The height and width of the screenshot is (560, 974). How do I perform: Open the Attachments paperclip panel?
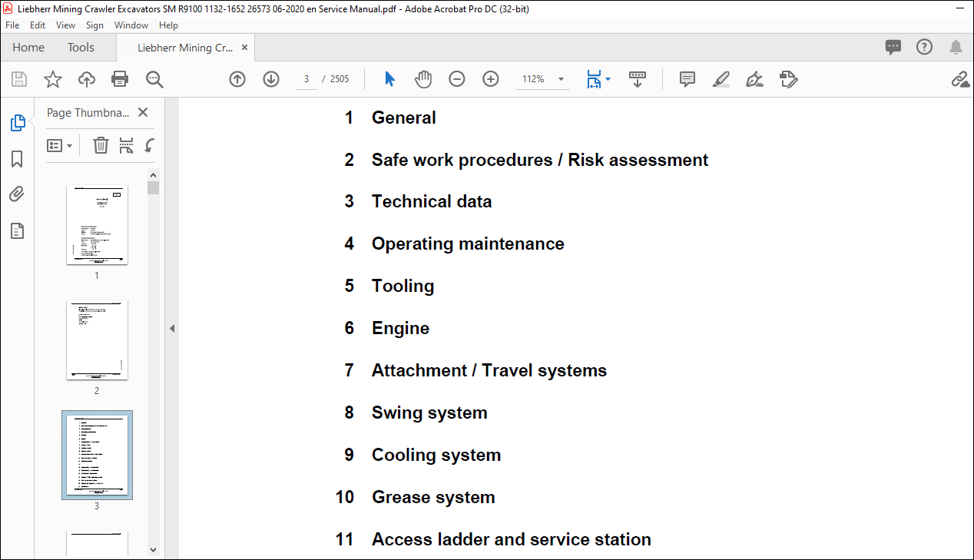[17, 194]
